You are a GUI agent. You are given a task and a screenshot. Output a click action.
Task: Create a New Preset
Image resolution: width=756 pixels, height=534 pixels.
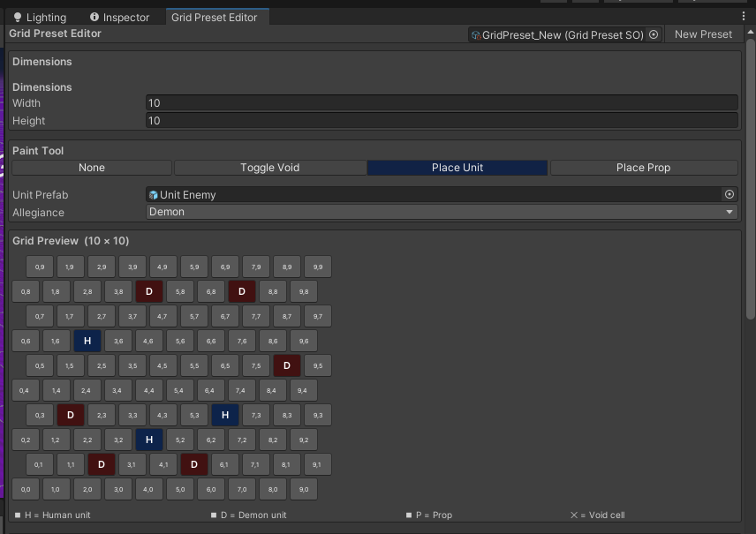(703, 34)
